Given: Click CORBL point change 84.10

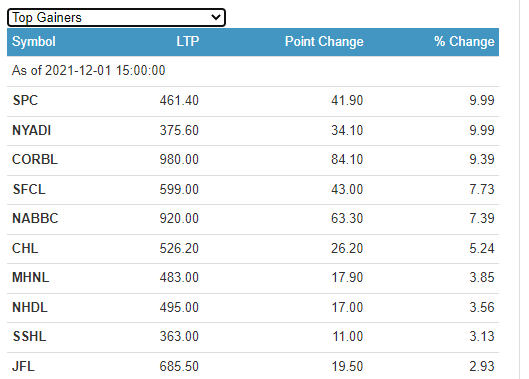Looking at the screenshot, I should (347, 159).
